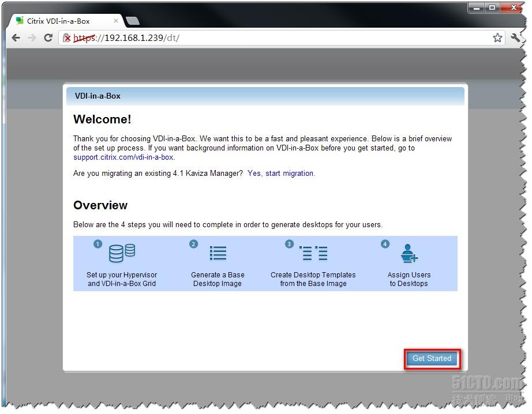The width and height of the screenshot is (532, 414).
Task: Click the desktop templates icon for step 3
Action: click(313, 253)
